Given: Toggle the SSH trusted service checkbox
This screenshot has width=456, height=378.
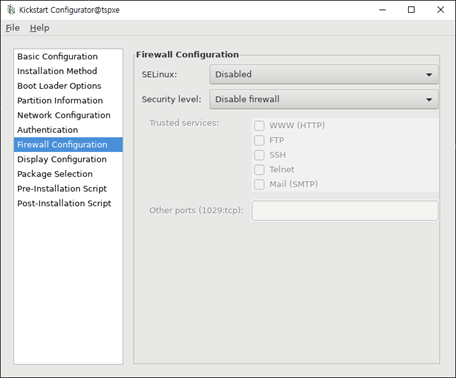Looking at the screenshot, I should (x=259, y=155).
